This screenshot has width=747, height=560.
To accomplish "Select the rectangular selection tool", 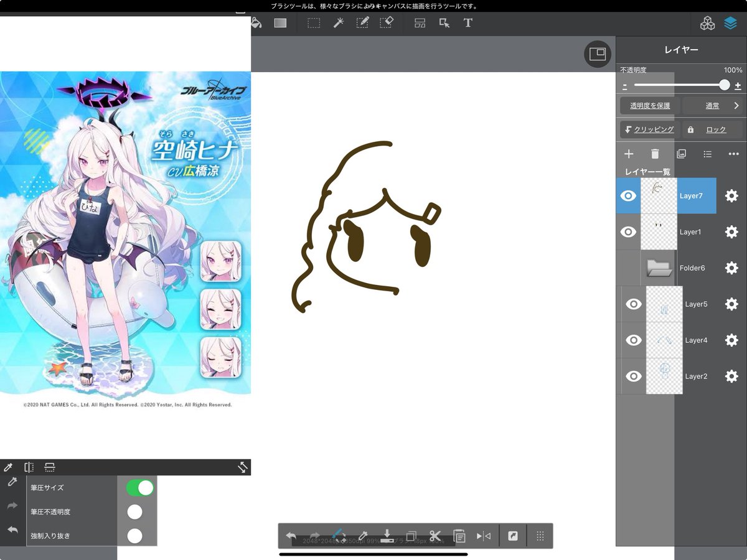I will tap(314, 23).
